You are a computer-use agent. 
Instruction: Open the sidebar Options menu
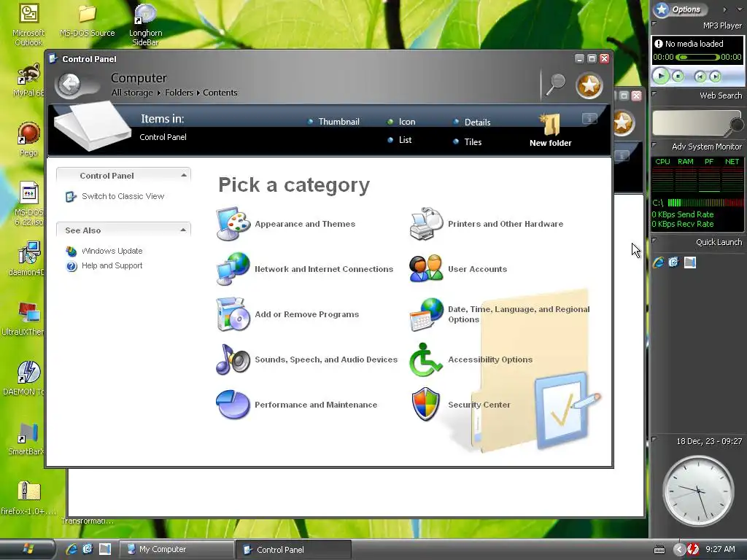coord(680,9)
